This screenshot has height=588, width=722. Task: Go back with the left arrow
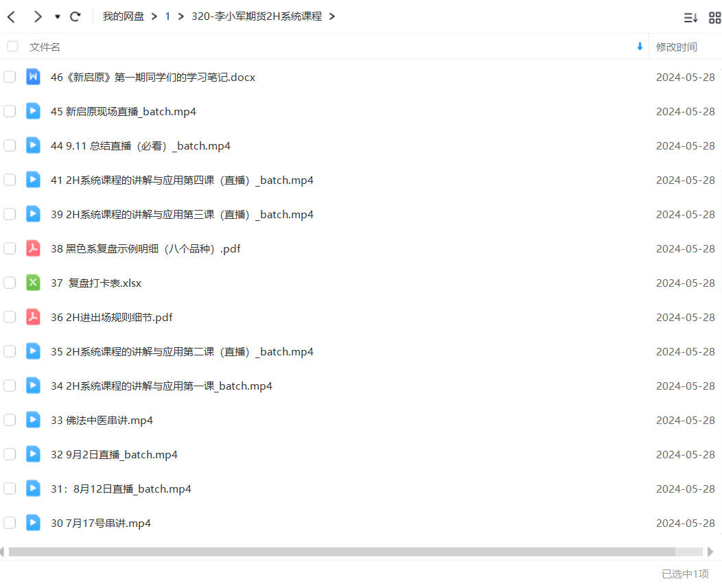tap(12, 17)
